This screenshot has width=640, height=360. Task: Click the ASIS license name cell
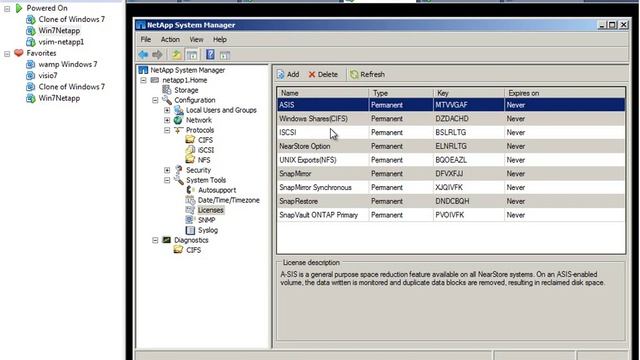click(323, 105)
